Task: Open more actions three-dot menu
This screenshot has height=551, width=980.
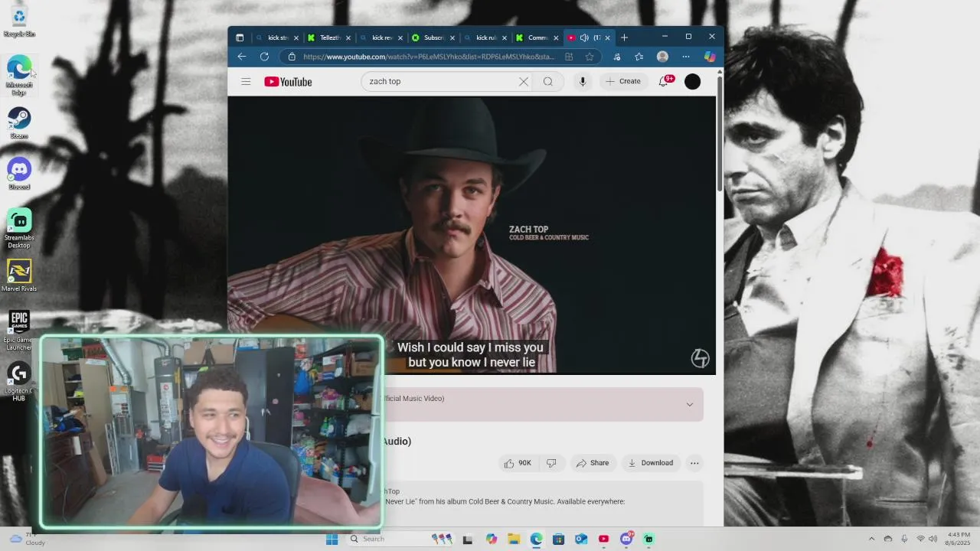Action: (x=694, y=463)
